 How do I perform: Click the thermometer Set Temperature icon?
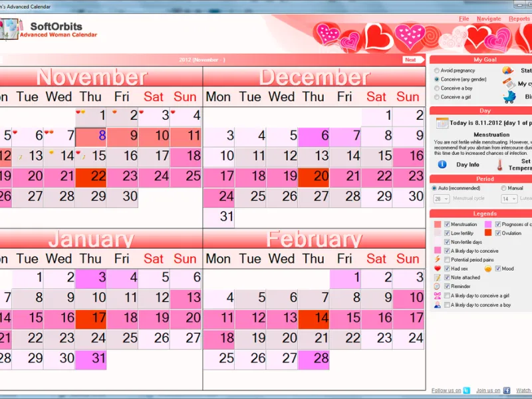(500, 164)
